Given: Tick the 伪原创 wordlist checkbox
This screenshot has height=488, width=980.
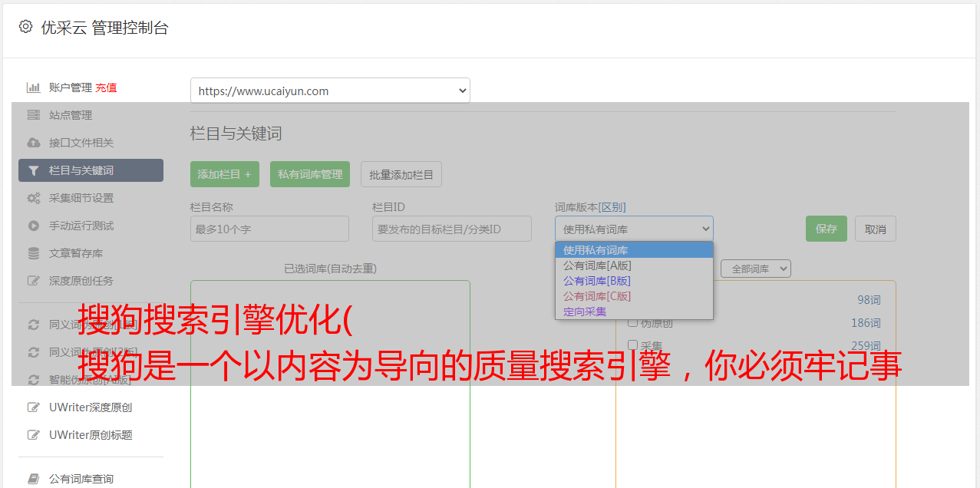Looking at the screenshot, I should coord(633,322).
